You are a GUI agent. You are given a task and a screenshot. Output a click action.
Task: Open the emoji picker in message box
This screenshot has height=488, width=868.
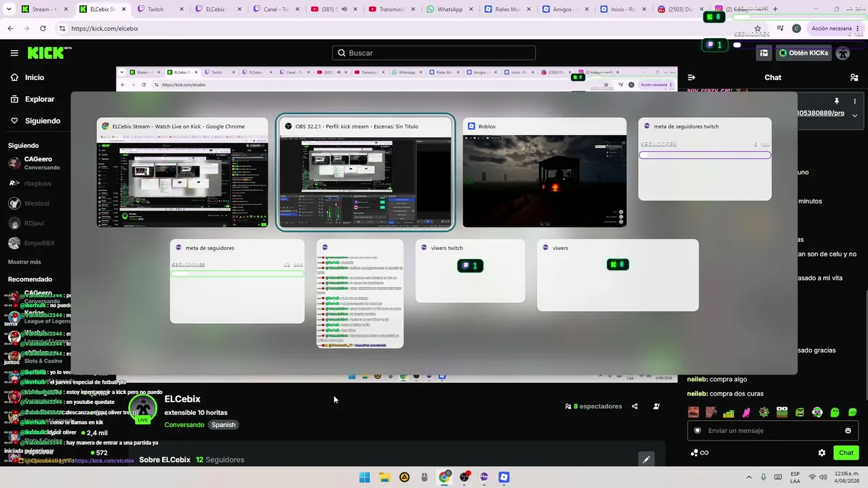848,430
